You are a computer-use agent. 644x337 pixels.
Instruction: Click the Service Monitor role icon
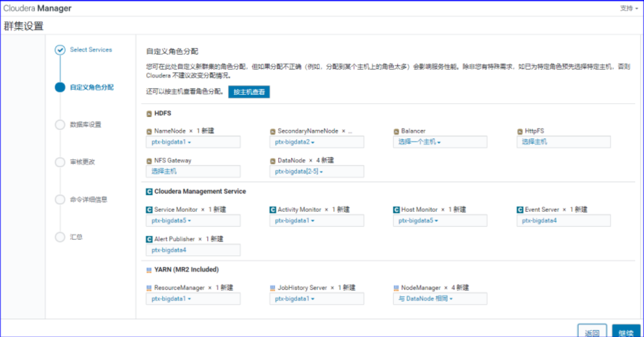click(x=149, y=209)
